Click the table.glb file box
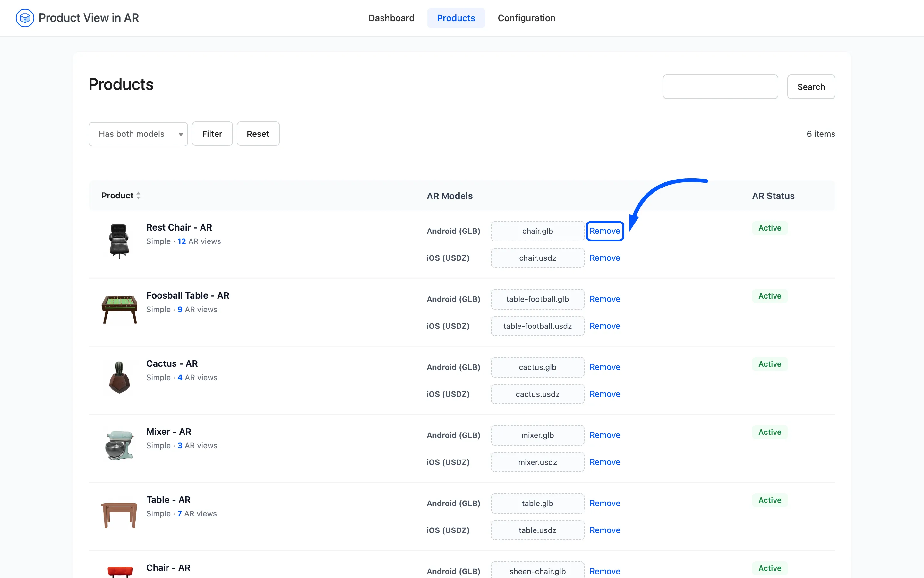The width and height of the screenshot is (924, 578). point(537,503)
